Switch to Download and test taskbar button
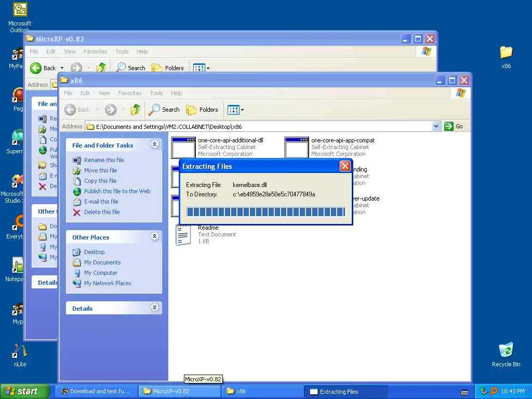This screenshot has width=532, height=399. [96, 391]
